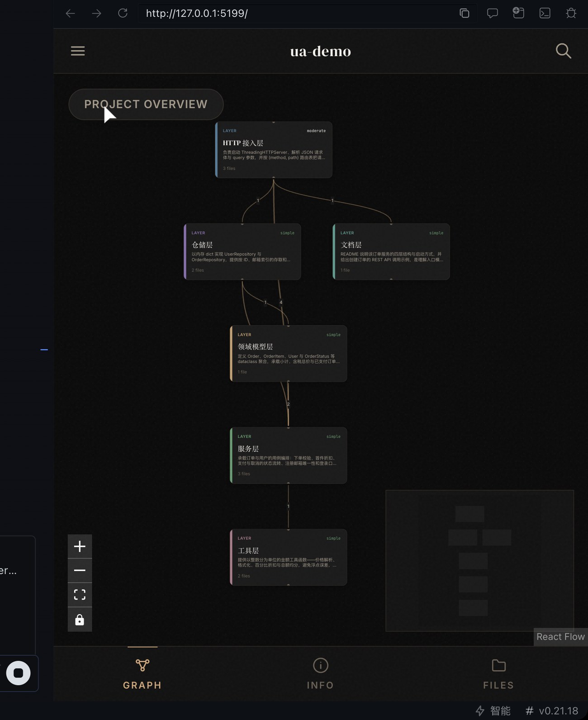Open the bug debug icon
588x720 pixels.
click(571, 13)
